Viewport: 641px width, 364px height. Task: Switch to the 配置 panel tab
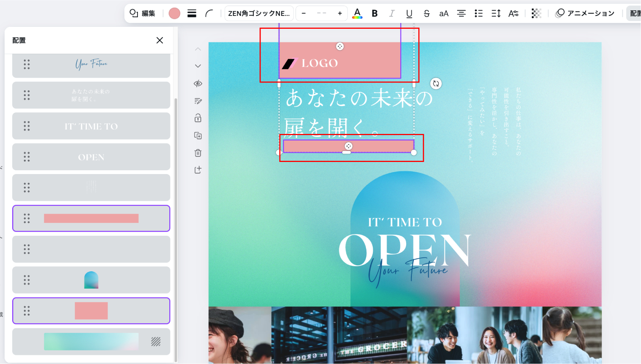(636, 13)
